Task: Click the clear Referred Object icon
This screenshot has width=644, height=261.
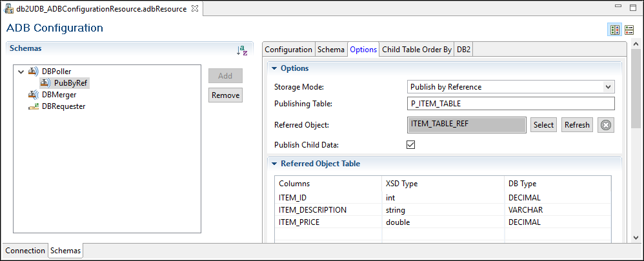Action: [x=605, y=125]
